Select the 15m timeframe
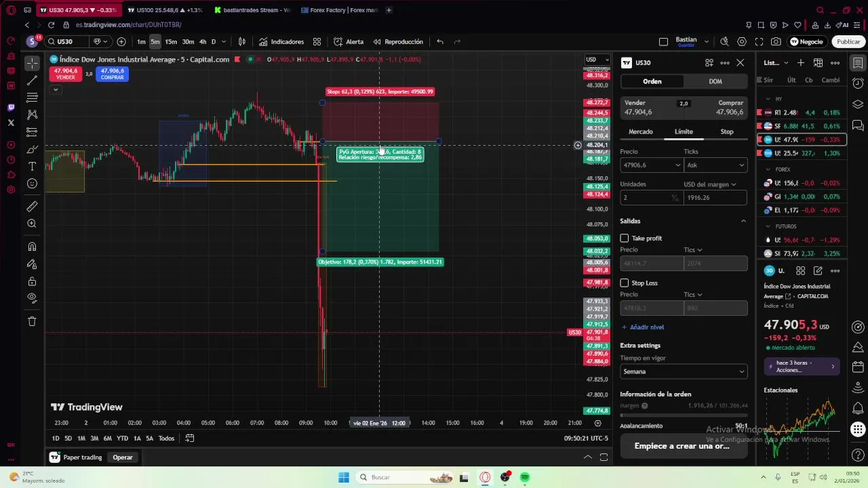 coord(171,42)
